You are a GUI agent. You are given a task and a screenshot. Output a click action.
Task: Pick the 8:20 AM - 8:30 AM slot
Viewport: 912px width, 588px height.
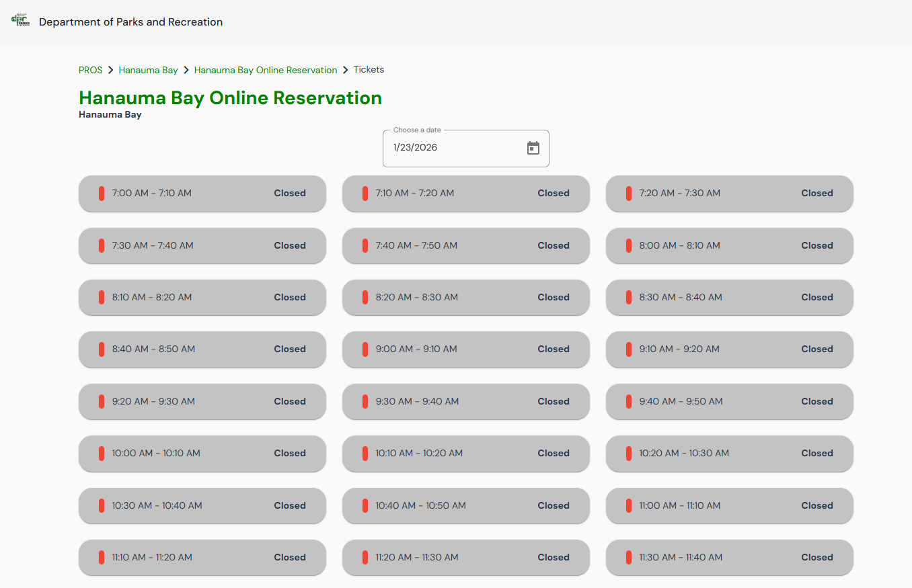465,297
